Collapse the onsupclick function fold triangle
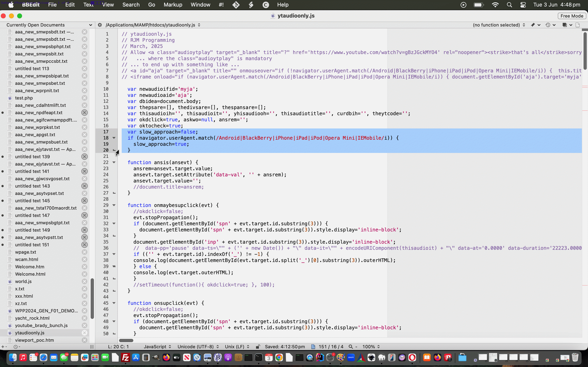 [114, 303]
